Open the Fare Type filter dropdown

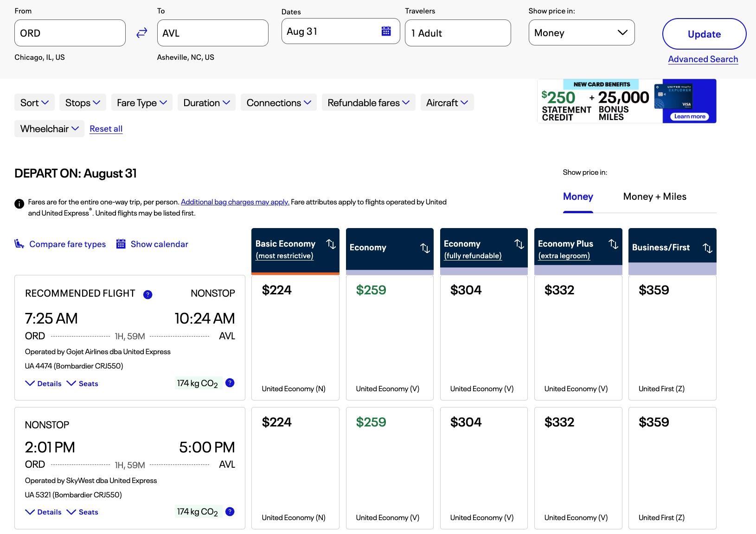point(141,102)
